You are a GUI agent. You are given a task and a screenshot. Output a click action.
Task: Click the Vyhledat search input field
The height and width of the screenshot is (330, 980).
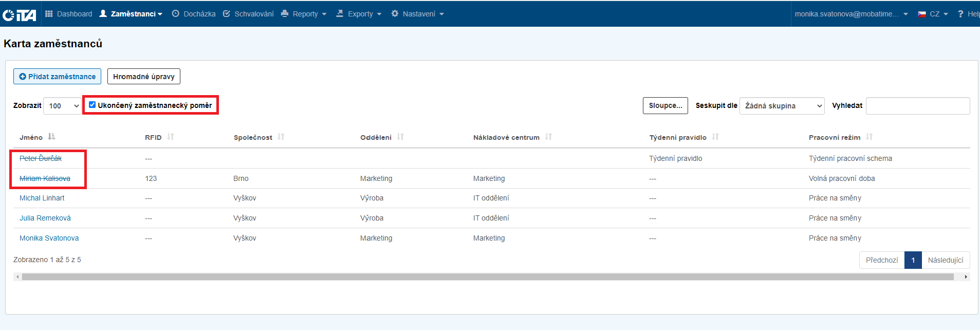pos(917,106)
